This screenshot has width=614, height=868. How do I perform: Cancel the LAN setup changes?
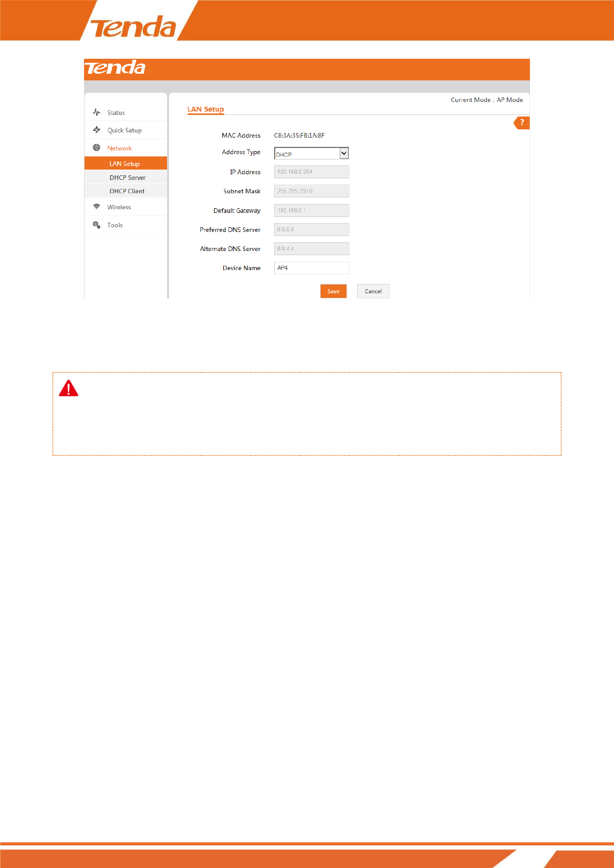[373, 291]
